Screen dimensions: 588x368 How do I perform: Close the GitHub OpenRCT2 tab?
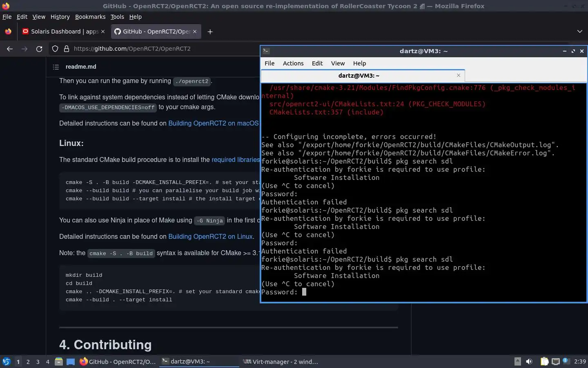point(195,31)
